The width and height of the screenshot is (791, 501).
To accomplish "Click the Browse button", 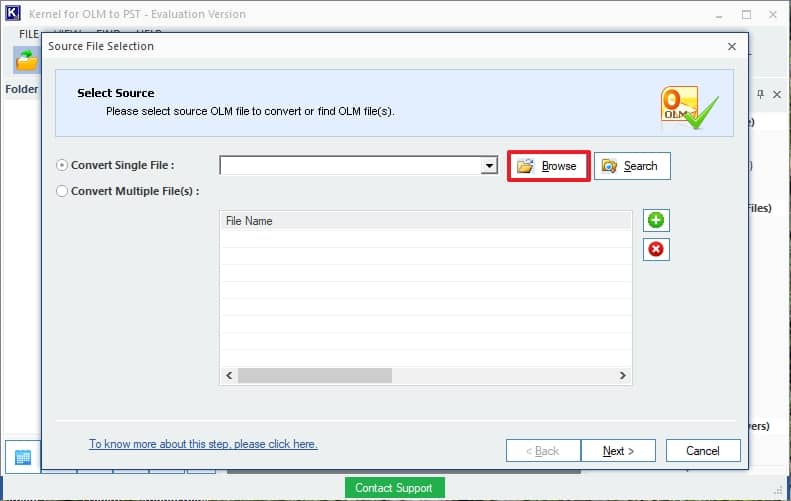I will tap(548, 166).
